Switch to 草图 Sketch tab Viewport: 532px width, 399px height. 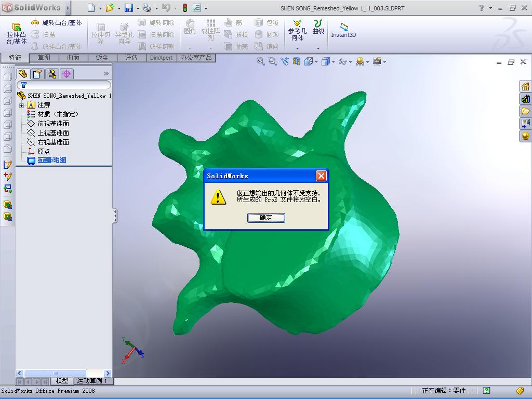click(44, 58)
